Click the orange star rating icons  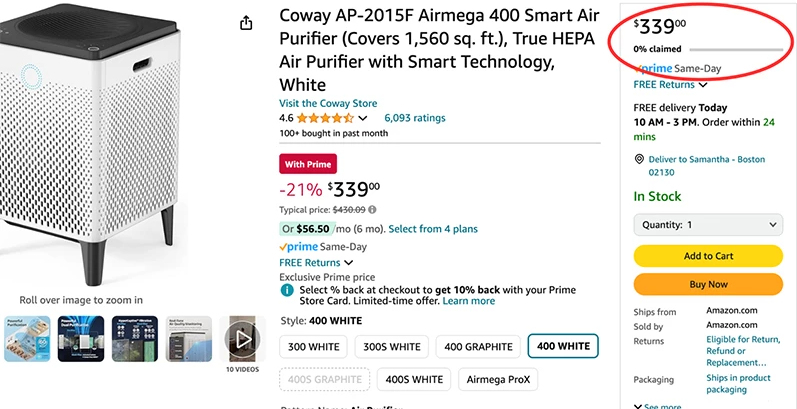[x=325, y=118]
